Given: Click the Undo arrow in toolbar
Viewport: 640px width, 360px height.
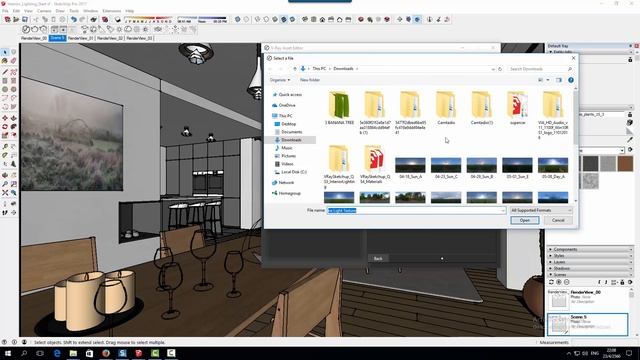Looking at the screenshot, I should (73, 20).
